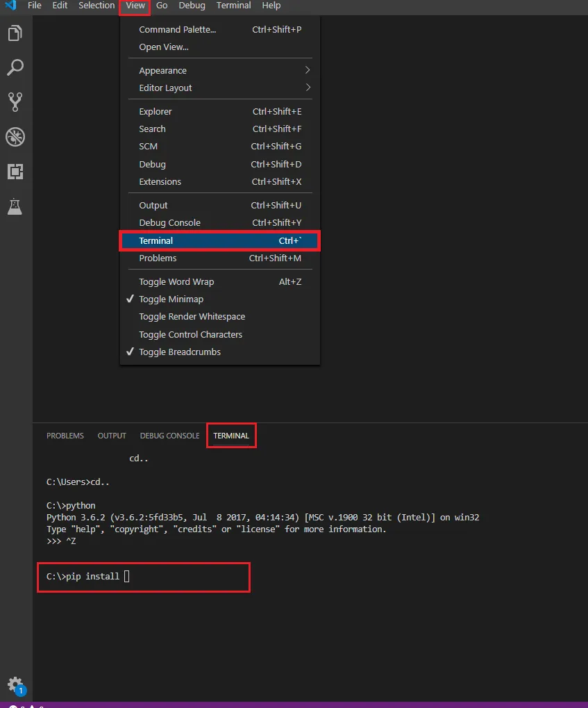Select Debug entry in View menu
Viewport: 588px width, 708px height.
220,165
